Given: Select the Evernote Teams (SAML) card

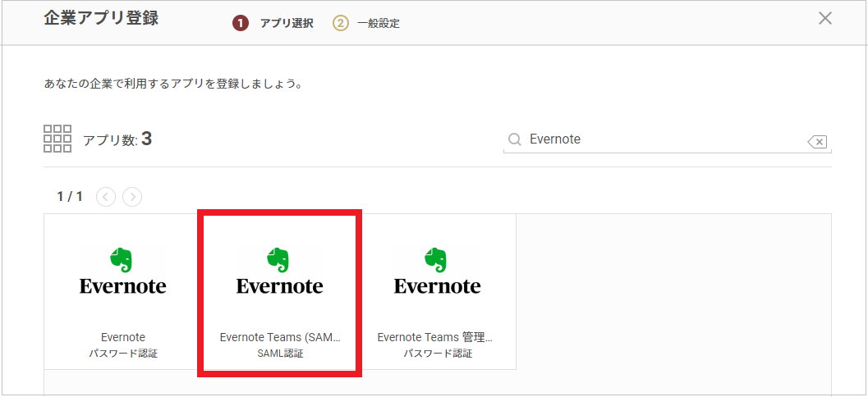Looking at the screenshot, I should tap(280, 291).
